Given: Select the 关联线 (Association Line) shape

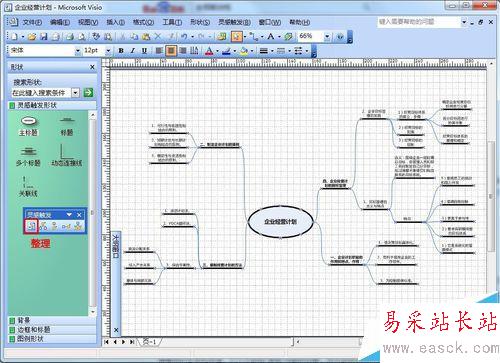Looking at the screenshot, I should [28, 187].
